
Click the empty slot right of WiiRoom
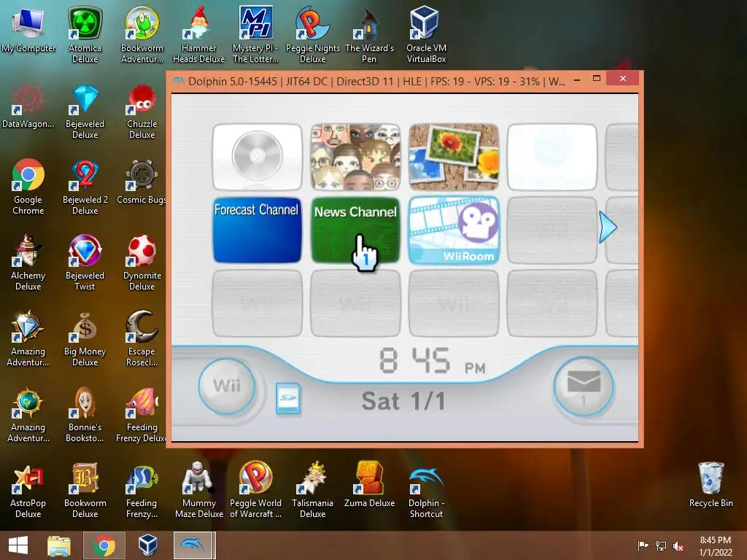coord(551,230)
